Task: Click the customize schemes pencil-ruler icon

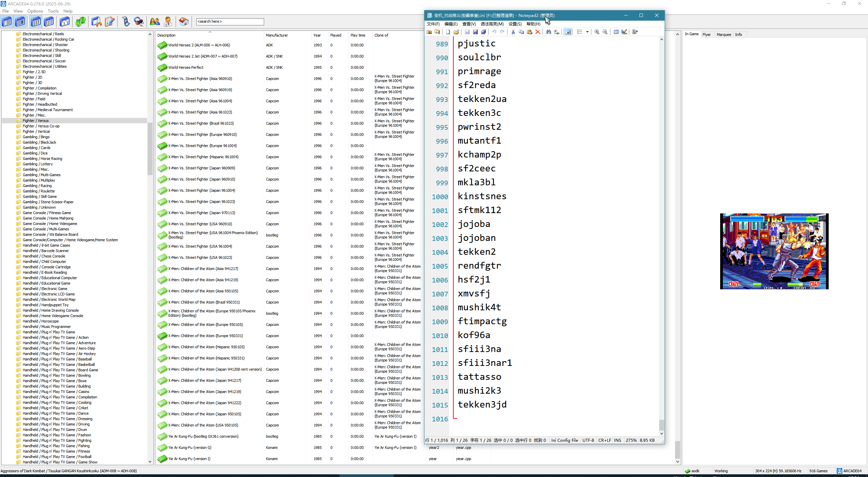Action: 624,32
